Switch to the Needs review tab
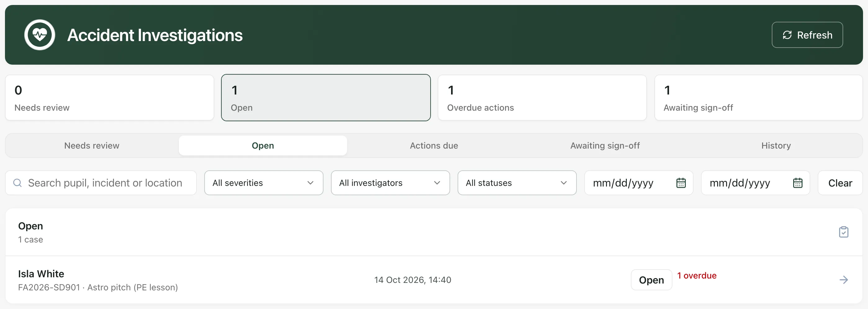 92,145
